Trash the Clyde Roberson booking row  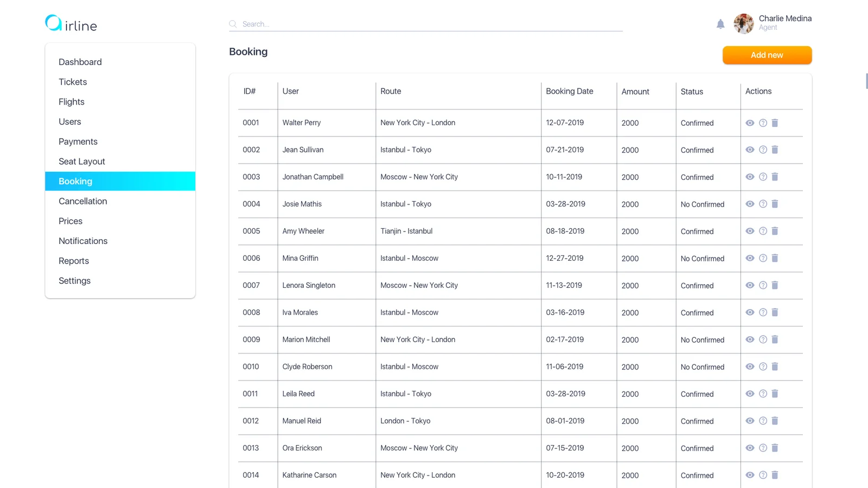[x=775, y=367]
